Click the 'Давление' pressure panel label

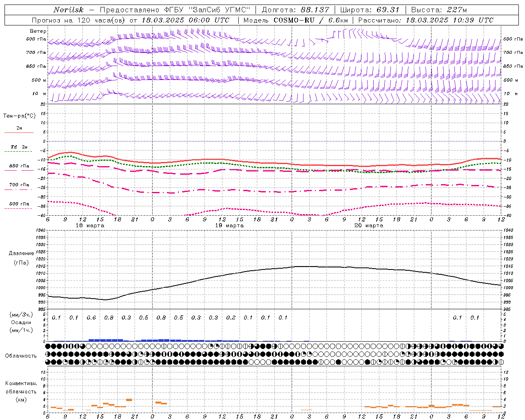click(x=21, y=253)
